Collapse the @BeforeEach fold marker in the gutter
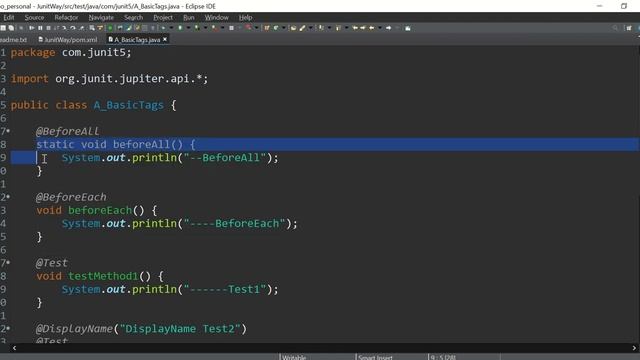The image size is (640, 360). coord(8,197)
